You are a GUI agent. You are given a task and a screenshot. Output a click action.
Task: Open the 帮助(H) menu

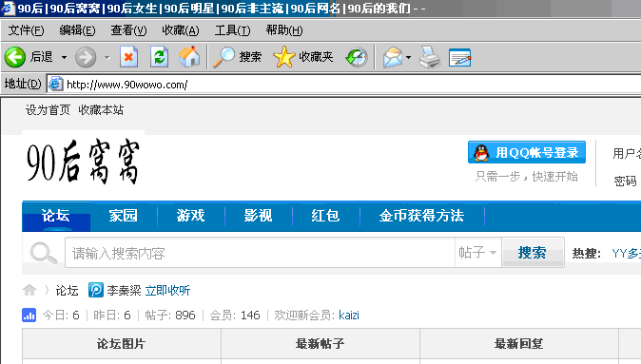[x=284, y=30]
